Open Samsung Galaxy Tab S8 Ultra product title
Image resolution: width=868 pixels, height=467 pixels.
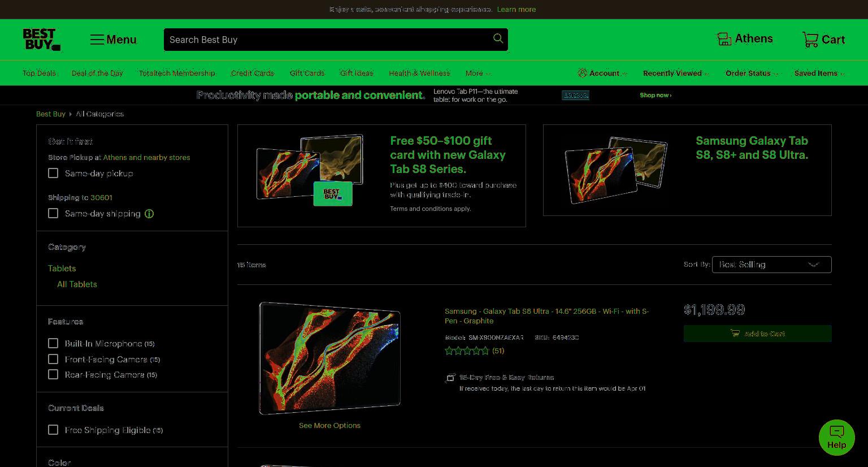click(x=546, y=316)
